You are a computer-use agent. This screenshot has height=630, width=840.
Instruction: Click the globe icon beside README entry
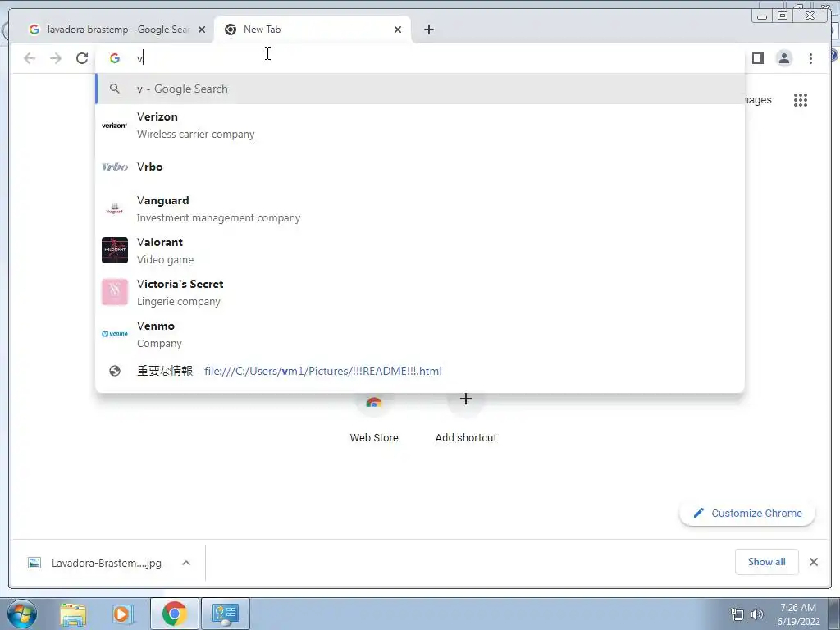coord(115,371)
